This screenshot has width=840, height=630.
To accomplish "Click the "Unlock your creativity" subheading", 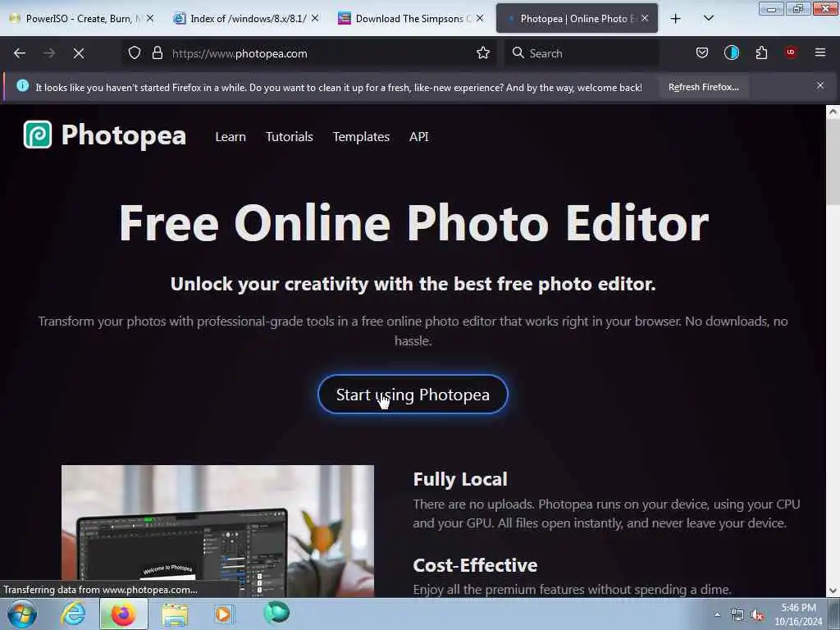I will tap(413, 284).
